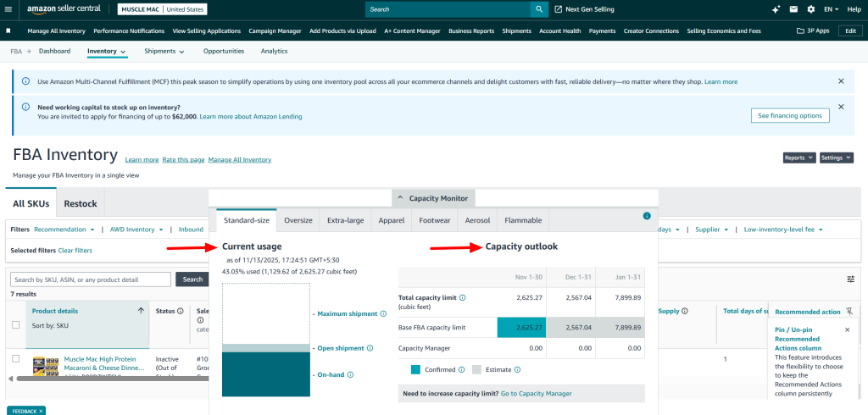Image resolution: width=868 pixels, height=415 pixels.
Task: Click the Supply column info icon
Action: (x=685, y=311)
